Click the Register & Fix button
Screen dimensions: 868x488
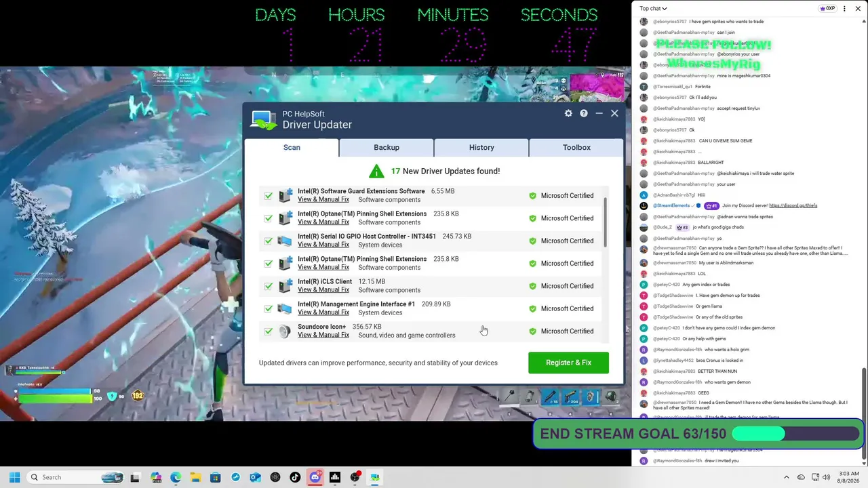click(x=568, y=363)
